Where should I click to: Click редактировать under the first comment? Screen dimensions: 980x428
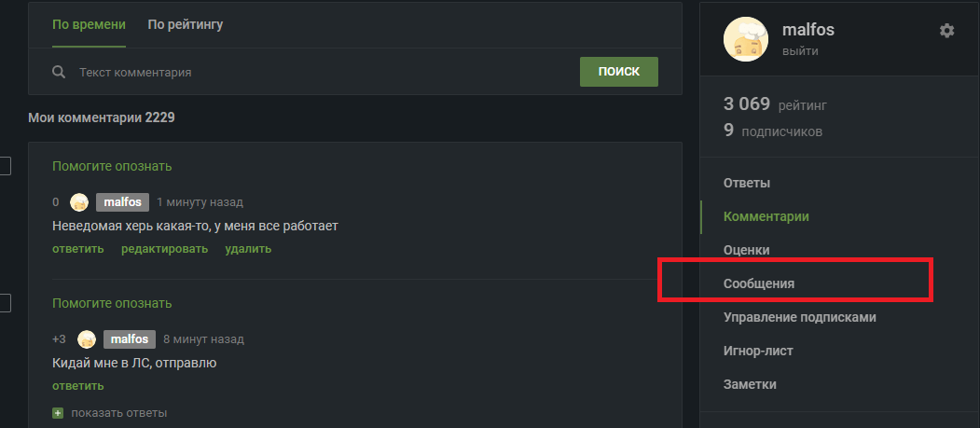(164, 249)
